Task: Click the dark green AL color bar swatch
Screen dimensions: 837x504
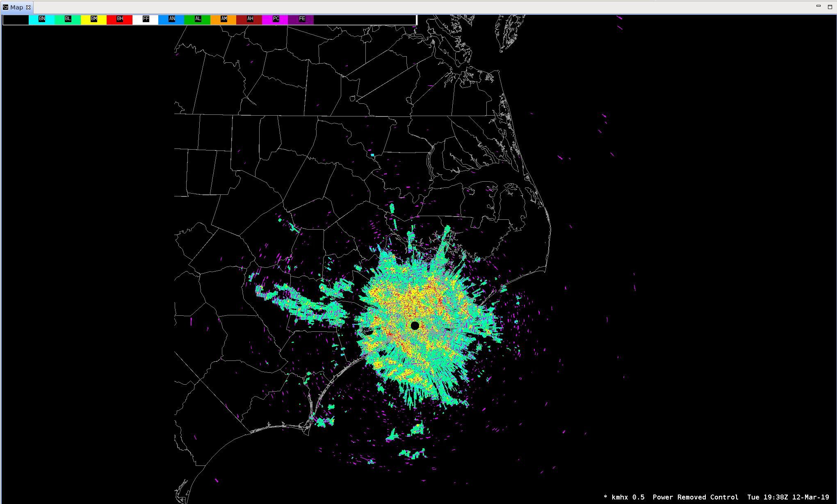Action: pyautogui.click(x=197, y=20)
